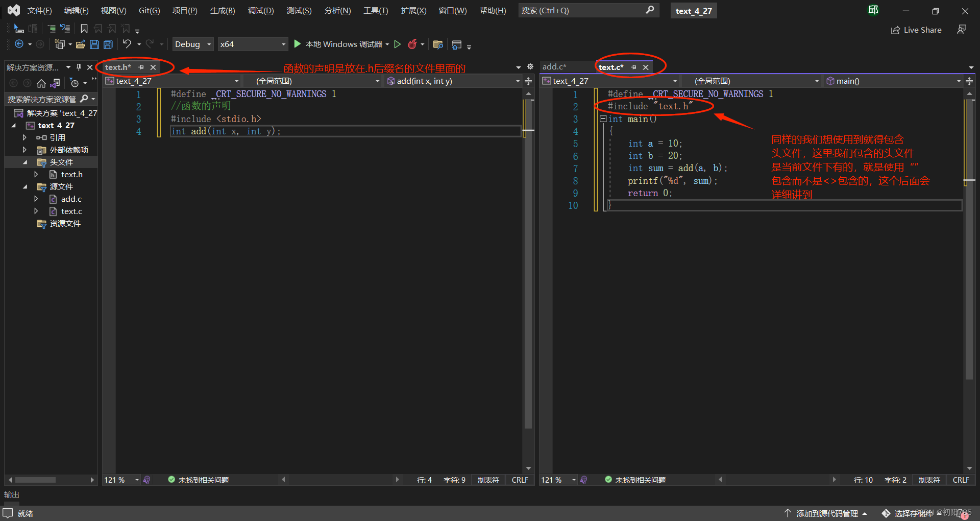Collapse the 头文件 folder node

coord(25,162)
